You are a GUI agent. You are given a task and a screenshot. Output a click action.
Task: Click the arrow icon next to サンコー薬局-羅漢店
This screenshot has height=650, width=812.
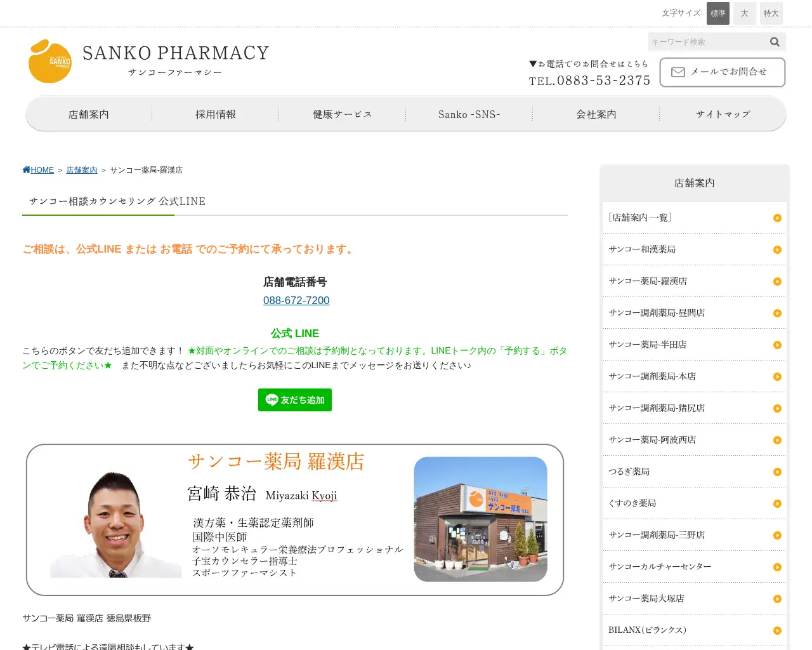point(777,282)
